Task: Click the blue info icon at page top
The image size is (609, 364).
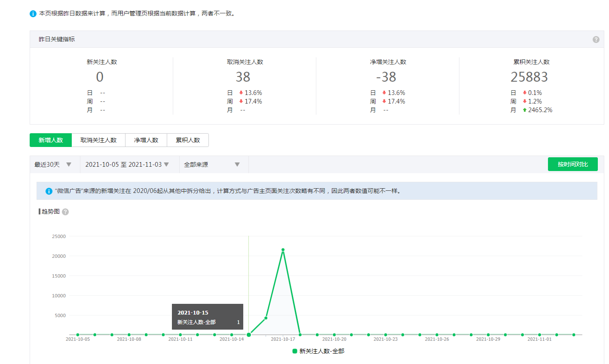Action: coord(33,14)
